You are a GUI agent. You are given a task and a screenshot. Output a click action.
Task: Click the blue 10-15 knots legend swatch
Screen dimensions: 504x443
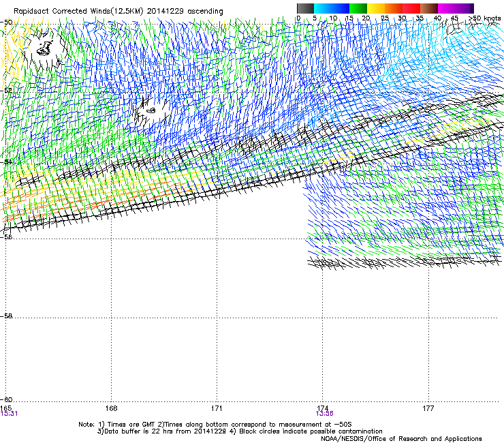click(341, 8)
